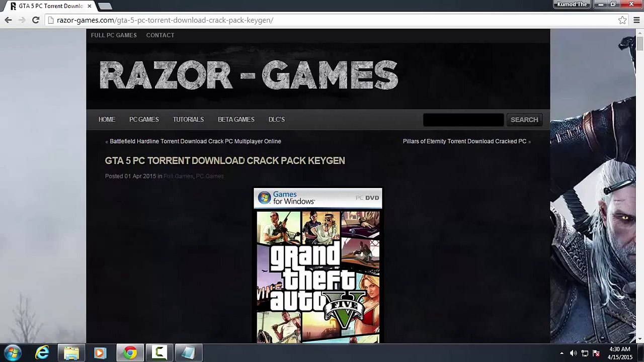Image resolution: width=644 pixels, height=362 pixels.
Task: Open the Full Games category link
Action: tap(178, 176)
